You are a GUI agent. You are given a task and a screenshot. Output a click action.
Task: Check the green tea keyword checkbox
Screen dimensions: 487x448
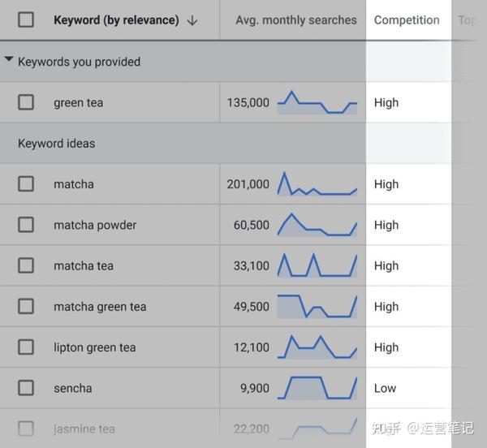(26, 102)
